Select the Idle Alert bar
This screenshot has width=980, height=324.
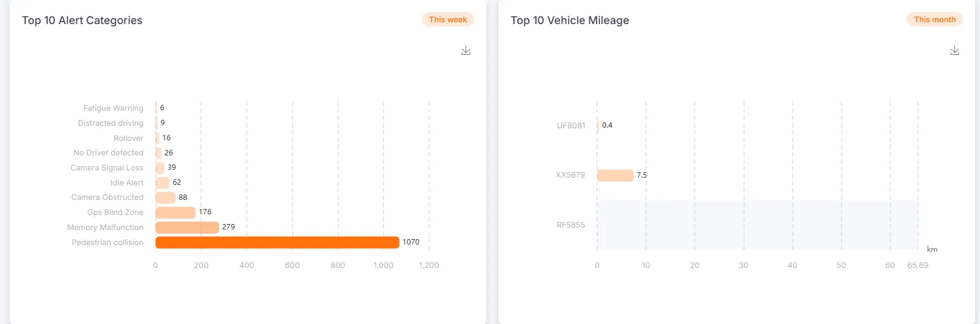tap(163, 182)
